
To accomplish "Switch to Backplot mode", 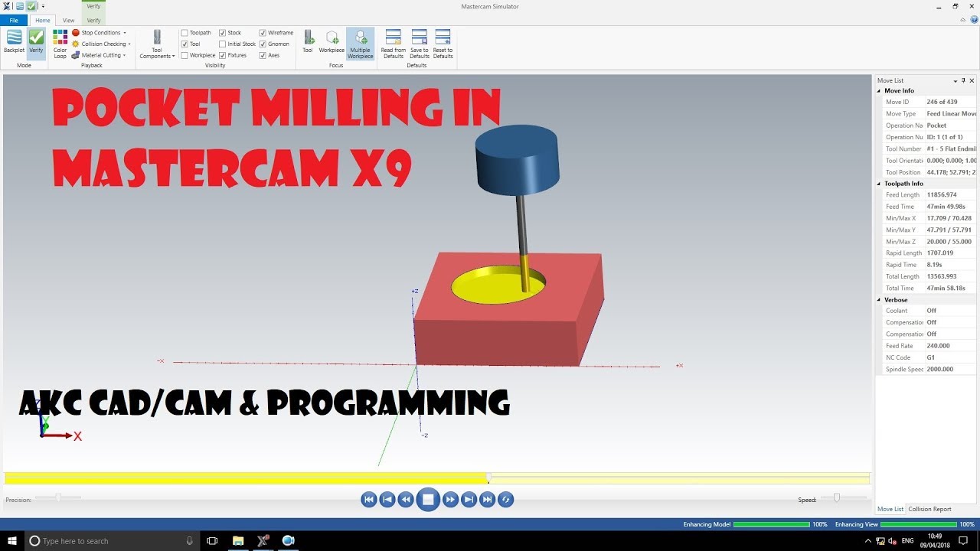I will (14, 42).
